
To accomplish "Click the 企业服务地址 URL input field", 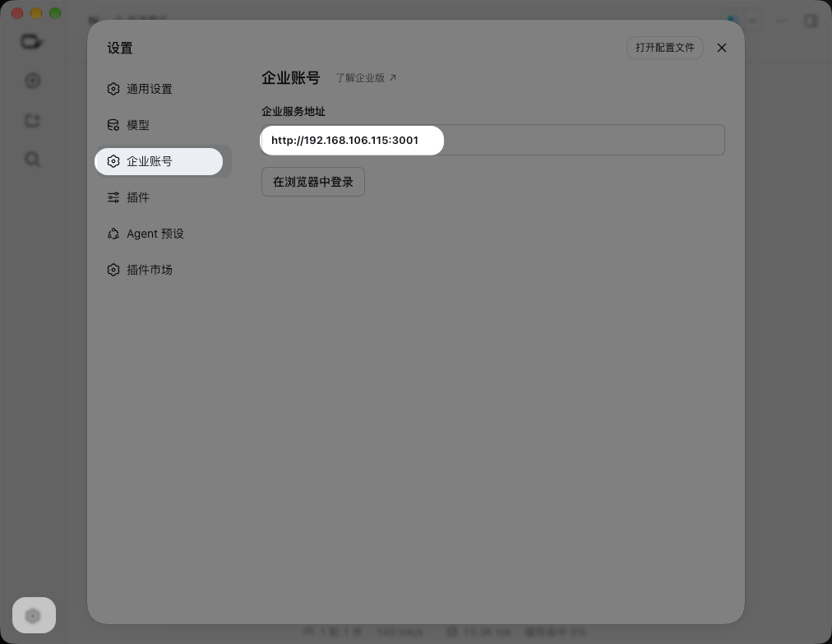I will [493, 140].
